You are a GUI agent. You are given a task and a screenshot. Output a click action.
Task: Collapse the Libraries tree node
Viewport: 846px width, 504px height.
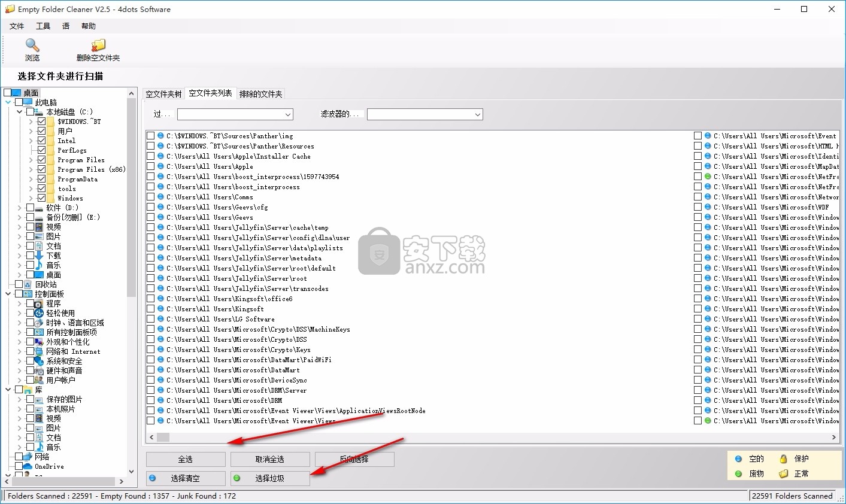(8, 390)
